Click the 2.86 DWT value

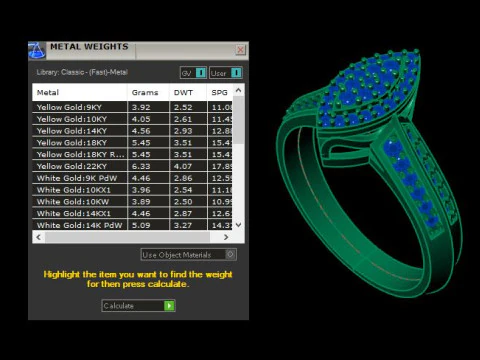[183, 178]
